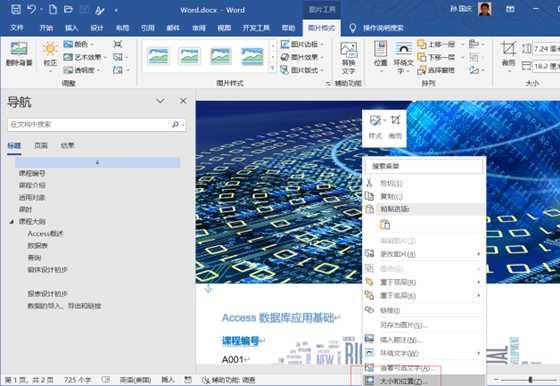Expand the picture styles gallery more arrow

272,68
